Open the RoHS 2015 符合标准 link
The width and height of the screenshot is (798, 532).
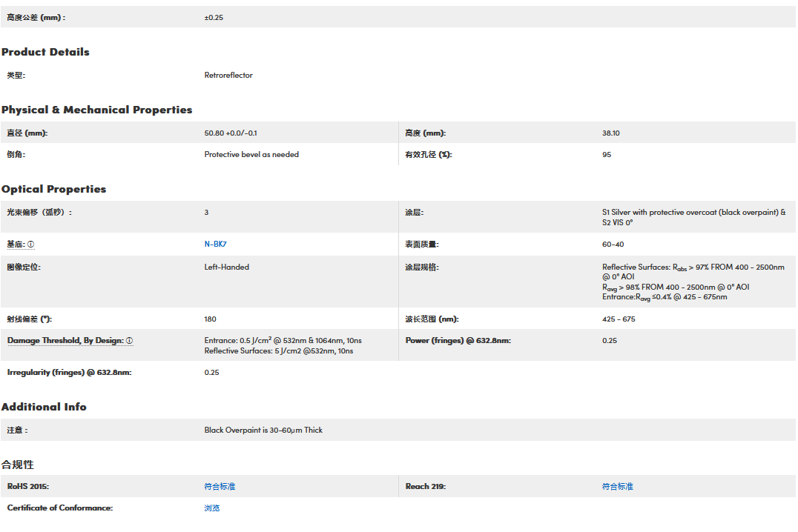pos(220,487)
